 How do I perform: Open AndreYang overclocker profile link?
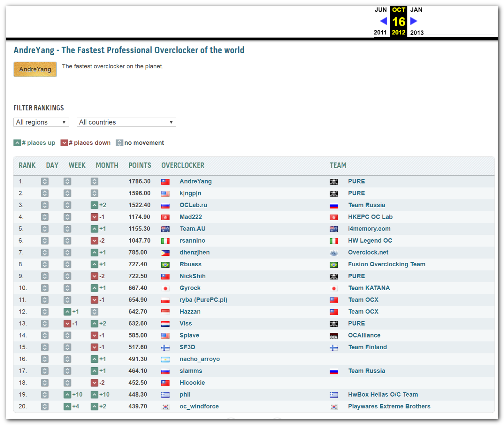pyautogui.click(x=196, y=181)
